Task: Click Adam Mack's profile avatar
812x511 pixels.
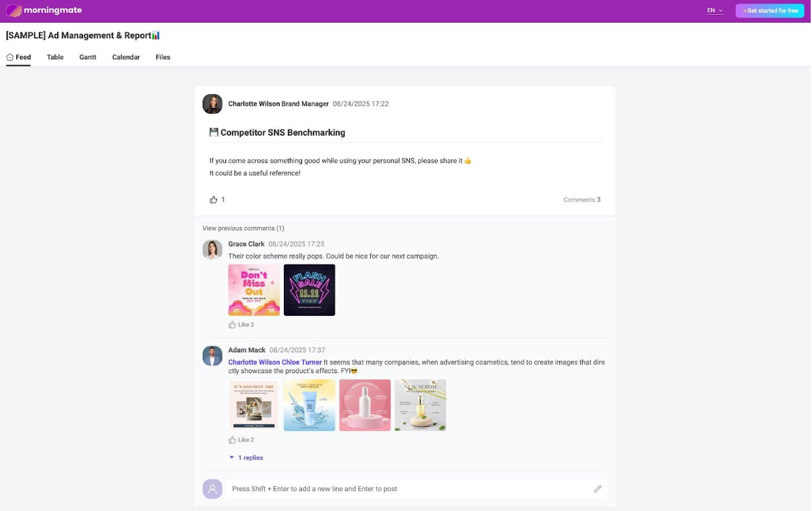Action: (212, 356)
